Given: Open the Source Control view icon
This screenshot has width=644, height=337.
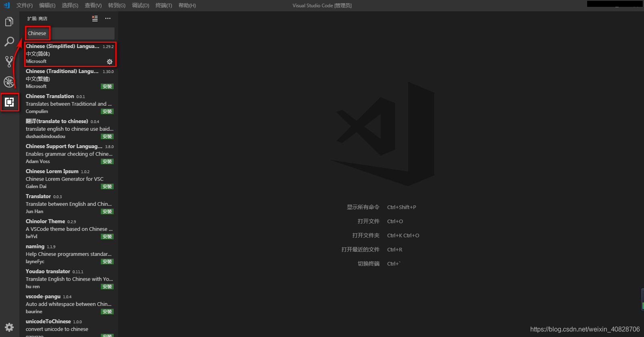Looking at the screenshot, I should click(9, 61).
